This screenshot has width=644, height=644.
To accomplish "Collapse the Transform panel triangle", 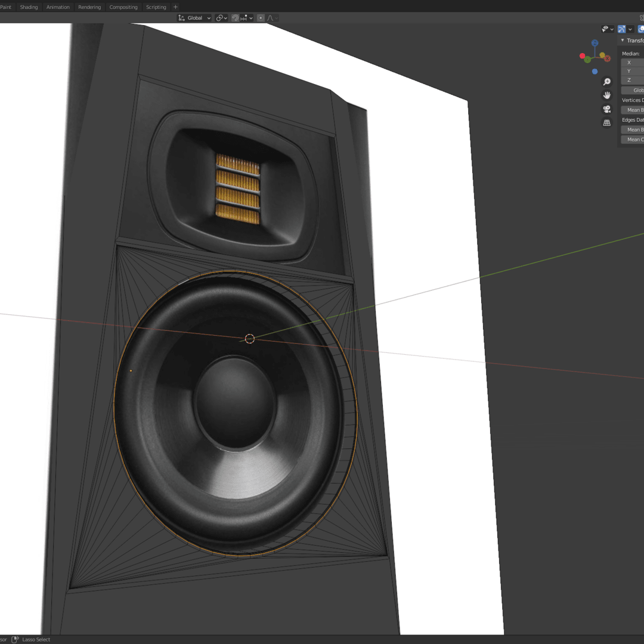I will point(623,41).
